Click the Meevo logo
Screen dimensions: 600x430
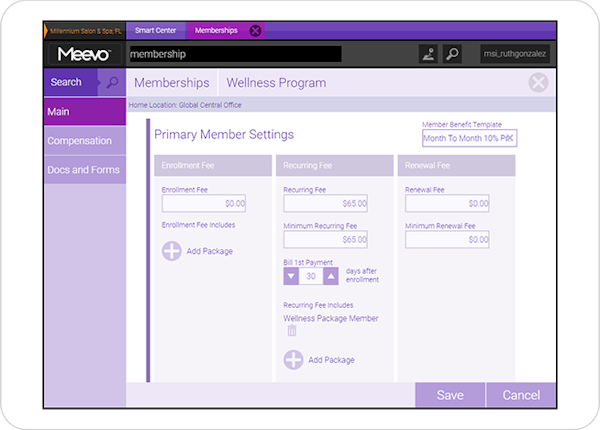pyautogui.click(x=84, y=54)
